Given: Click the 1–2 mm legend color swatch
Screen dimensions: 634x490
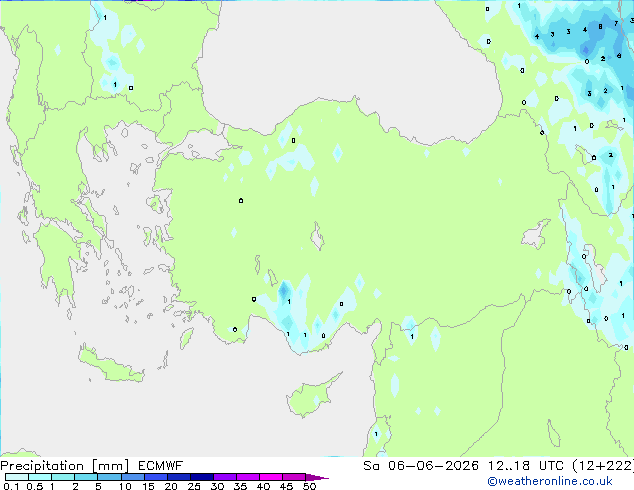Looking at the screenshot, I should point(63,477).
